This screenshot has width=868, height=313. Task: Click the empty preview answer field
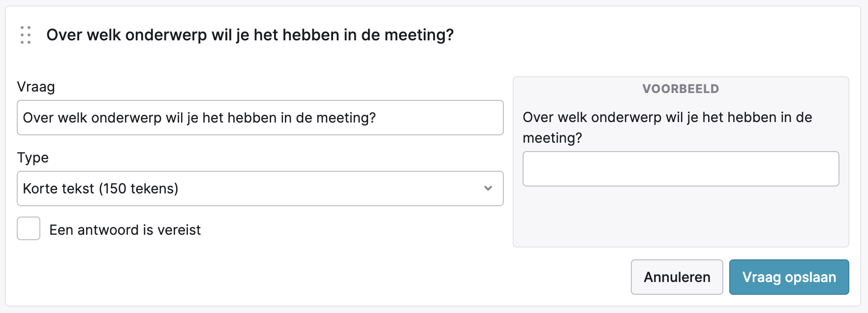coord(681,169)
